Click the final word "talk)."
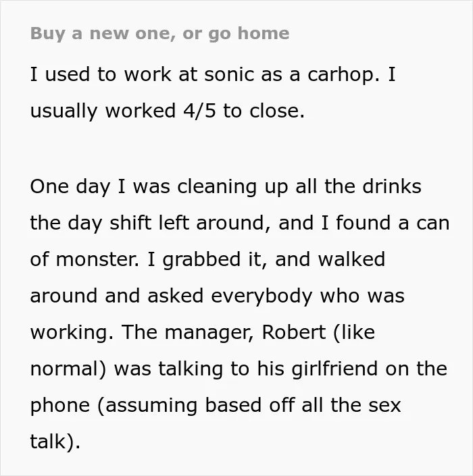This screenshot has width=473, height=476. 55,442
